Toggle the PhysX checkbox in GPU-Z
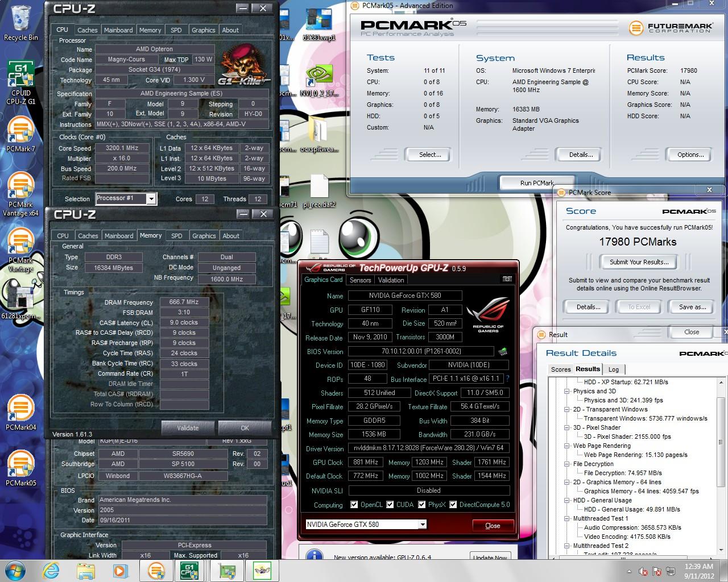This screenshot has width=728, height=582. (x=421, y=505)
